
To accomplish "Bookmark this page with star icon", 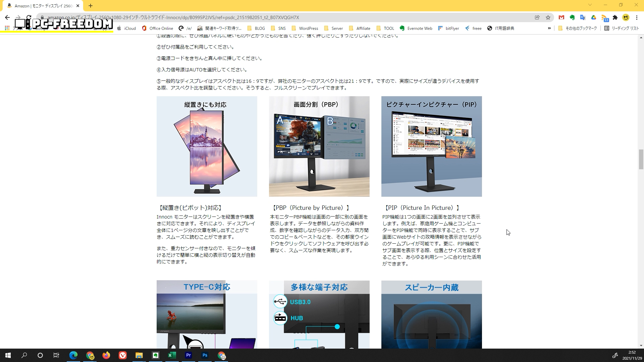I will 548,17.
